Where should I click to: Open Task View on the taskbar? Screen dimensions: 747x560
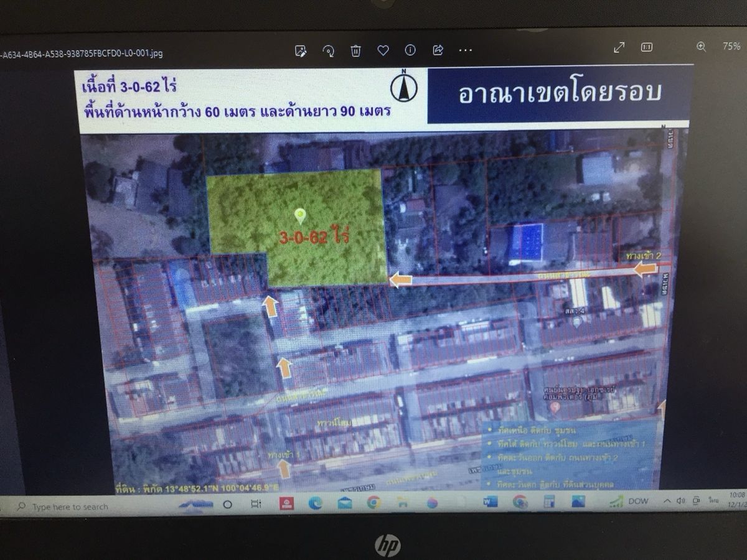tap(255, 504)
